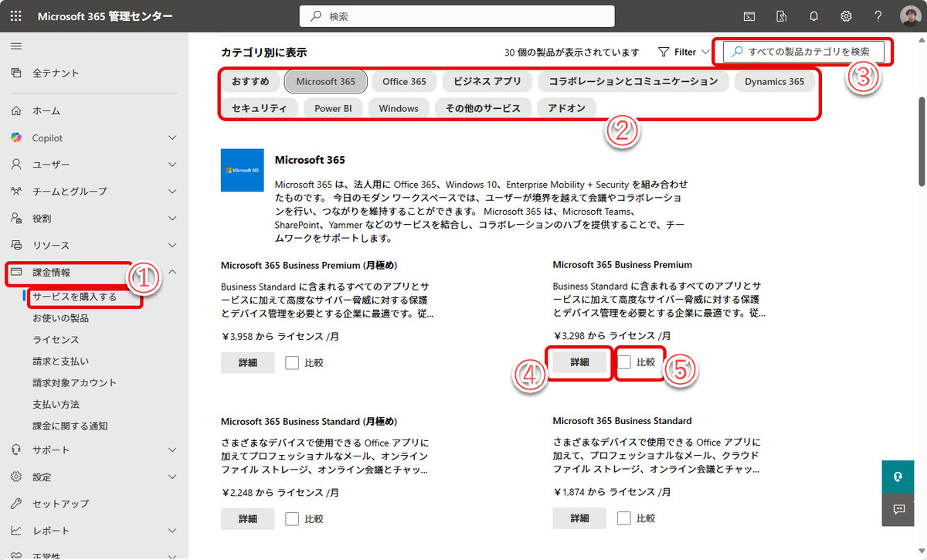This screenshot has width=927, height=560.
Task: Select コラボレーションとコミュニケーション category tab
Action: (x=633, y=81)
